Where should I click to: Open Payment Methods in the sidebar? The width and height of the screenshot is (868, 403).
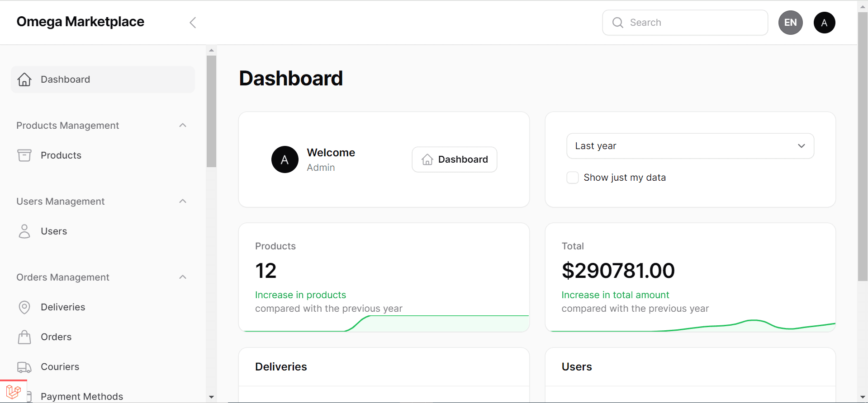(x=81, y=396)
